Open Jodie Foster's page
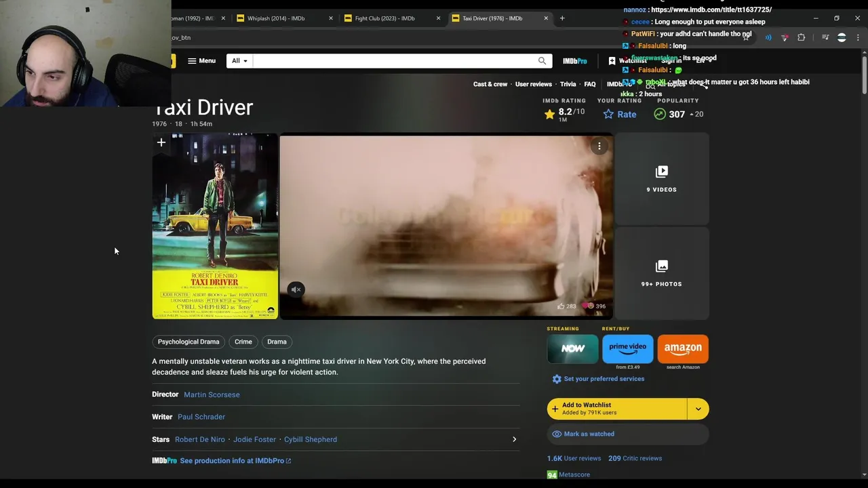This screenshot has height=488, width=868. pyautogui.click(x=255, y=439)
